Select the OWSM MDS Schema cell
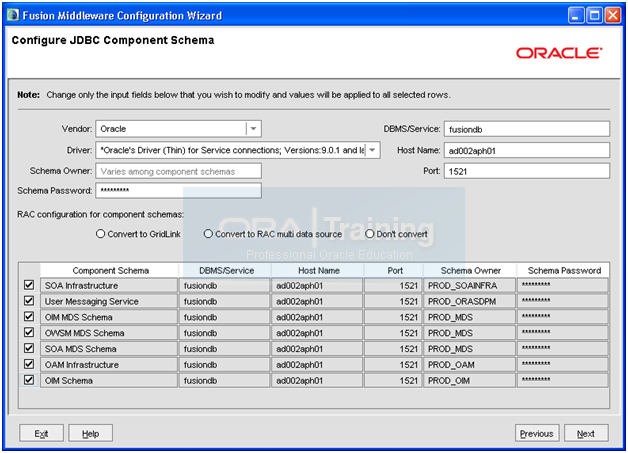This screenshot has width=628, height=453. click(x=109, y=333)
